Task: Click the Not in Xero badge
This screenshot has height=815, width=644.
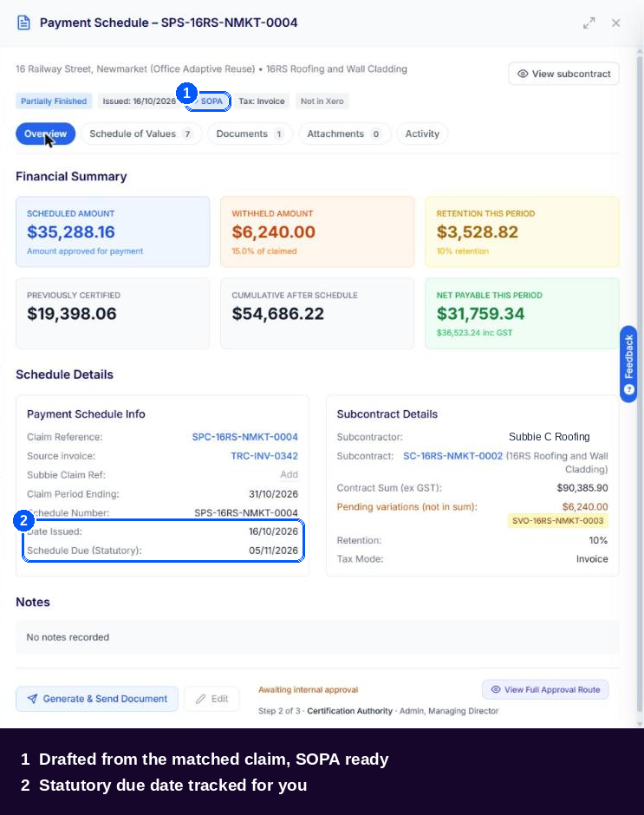Action: click(x=322, y=101)
